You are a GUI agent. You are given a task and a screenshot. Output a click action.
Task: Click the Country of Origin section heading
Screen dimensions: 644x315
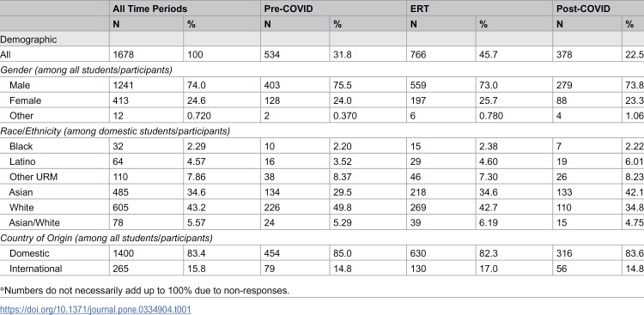click(x=106, y=239)
